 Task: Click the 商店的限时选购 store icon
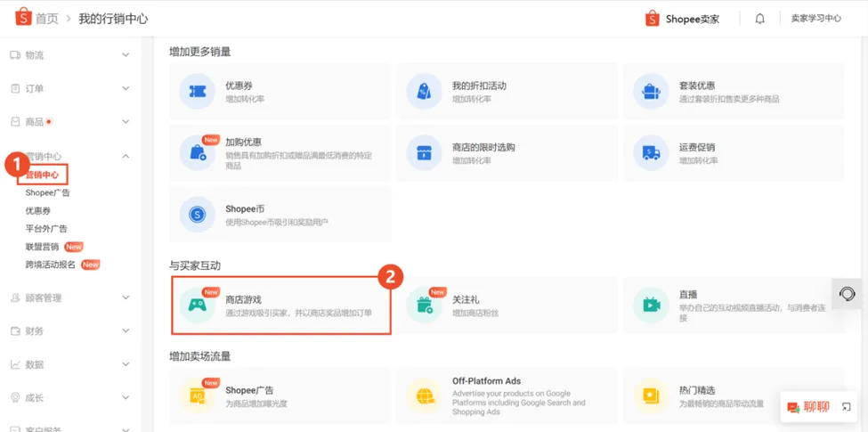[424, 153]
